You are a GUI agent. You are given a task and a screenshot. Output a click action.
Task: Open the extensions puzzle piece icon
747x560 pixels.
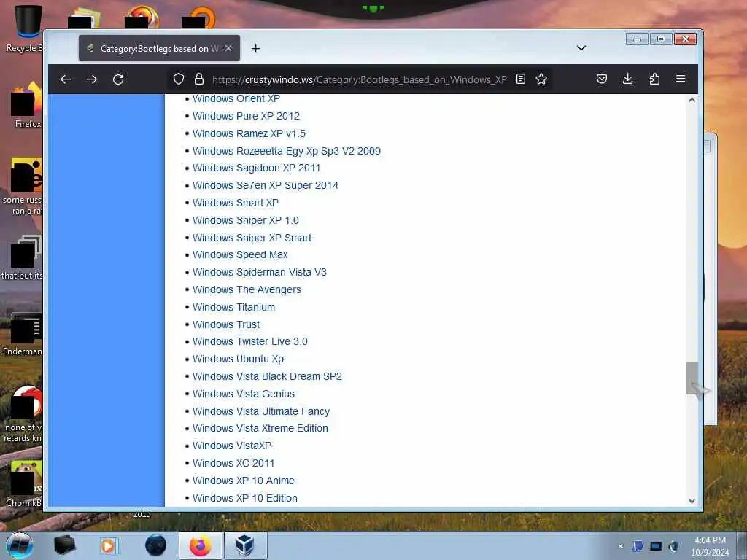(654, 79)
